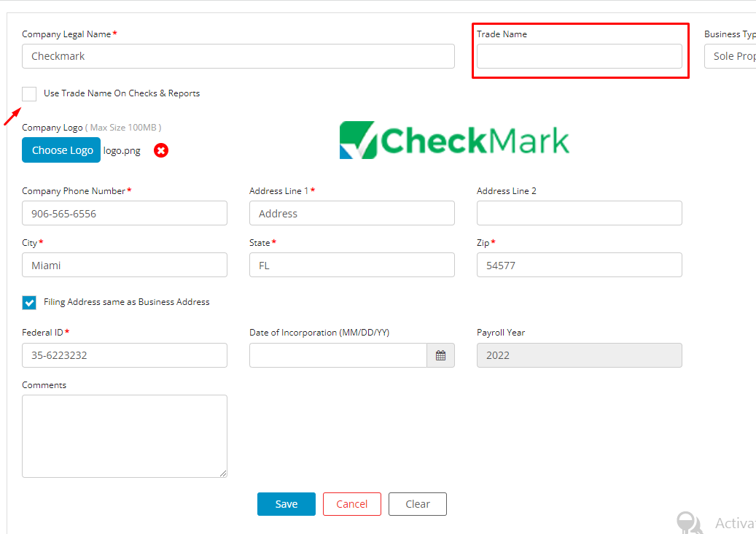Viewport: 756px width, 534px height.
Task: Open the date of incorporation calendar picker
Action: (x=440, y=355)
